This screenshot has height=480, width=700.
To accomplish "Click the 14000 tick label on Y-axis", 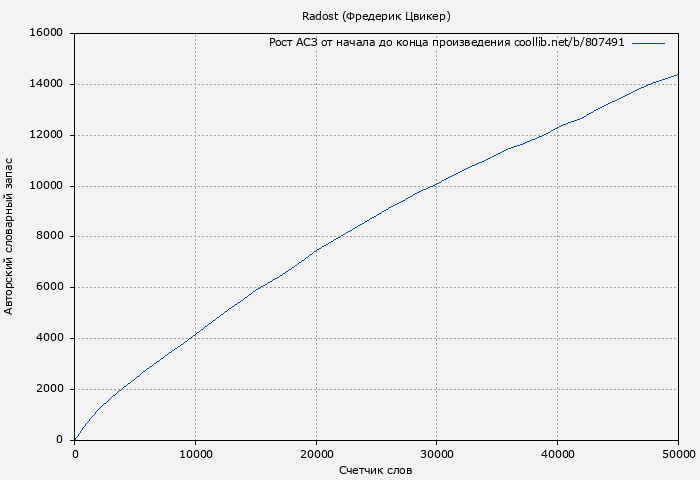I will click(x=47, y=84).
